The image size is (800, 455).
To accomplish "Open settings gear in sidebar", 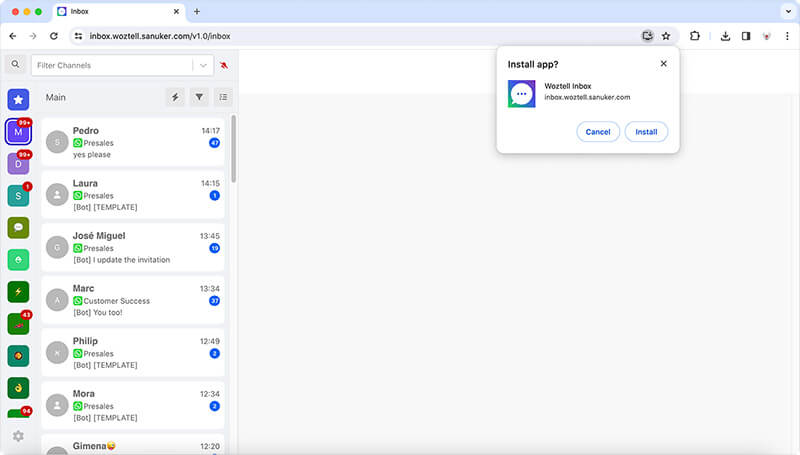I will [x=18, y=436].
